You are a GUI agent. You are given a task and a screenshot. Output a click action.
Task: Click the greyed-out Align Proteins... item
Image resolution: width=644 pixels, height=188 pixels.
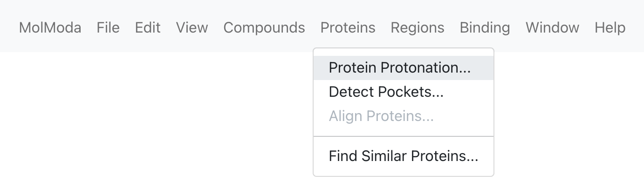click(x=404, y=116)
